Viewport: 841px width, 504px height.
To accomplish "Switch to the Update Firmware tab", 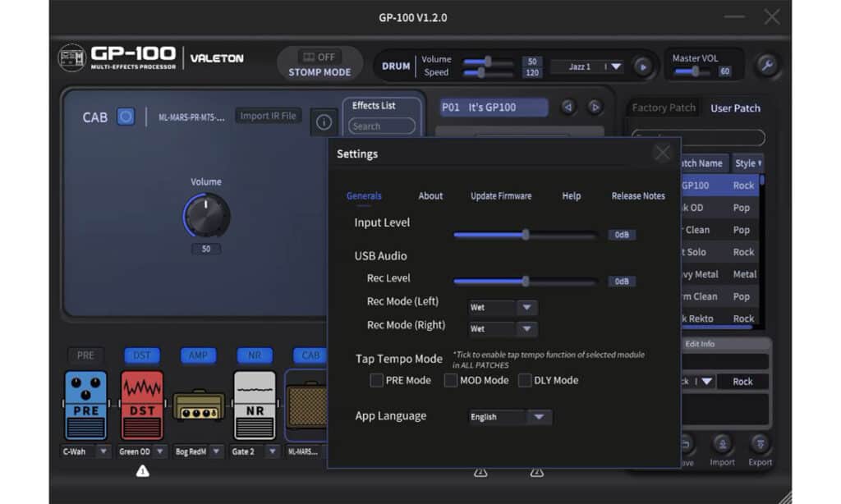I will [500, 195].
